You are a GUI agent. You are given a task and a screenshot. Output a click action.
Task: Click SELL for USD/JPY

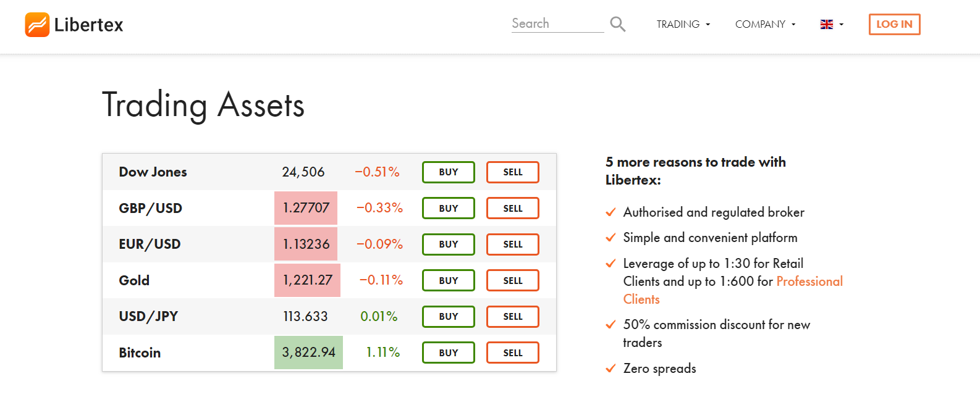tap(513, 317)
